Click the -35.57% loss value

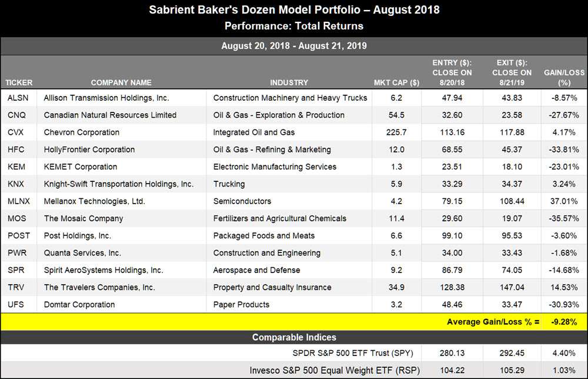(x=564, y=219)
